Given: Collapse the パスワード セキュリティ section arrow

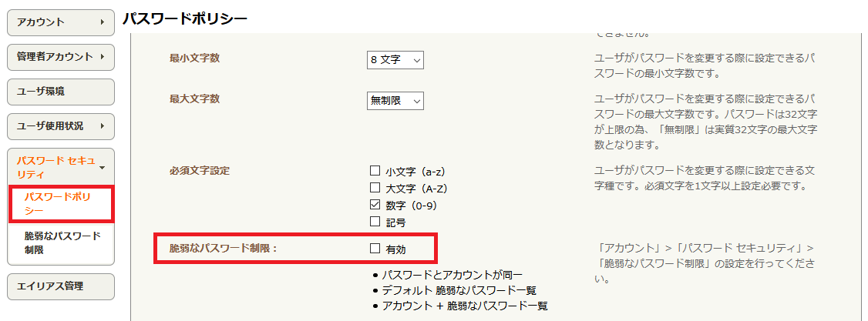Looking at the screenshot, I should tap(103, 167).
